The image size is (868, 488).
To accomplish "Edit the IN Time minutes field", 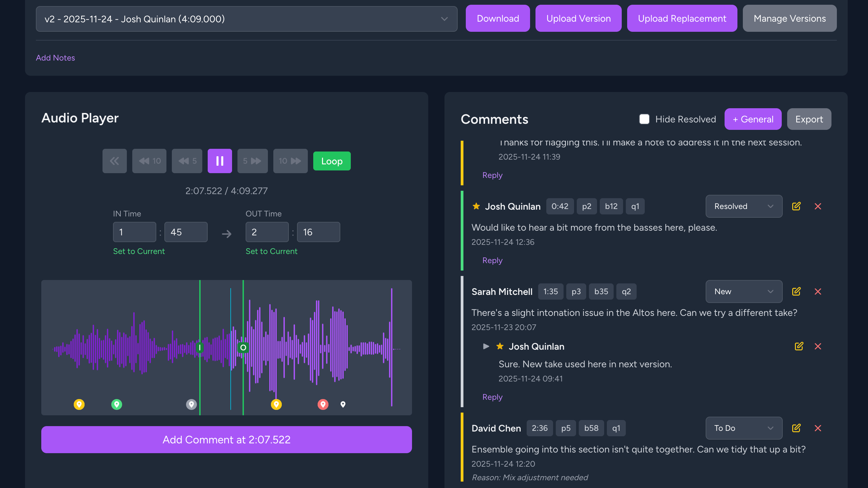I will pos(134,232).
